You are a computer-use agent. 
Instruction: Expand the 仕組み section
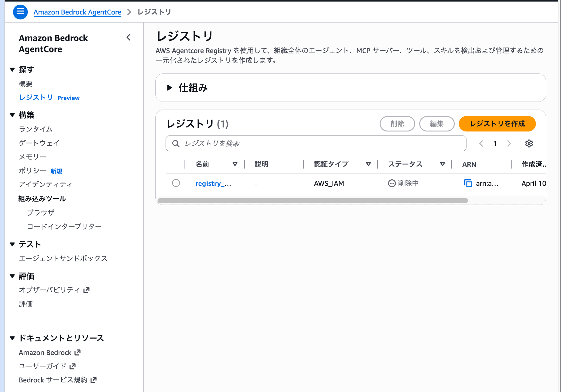169,88
